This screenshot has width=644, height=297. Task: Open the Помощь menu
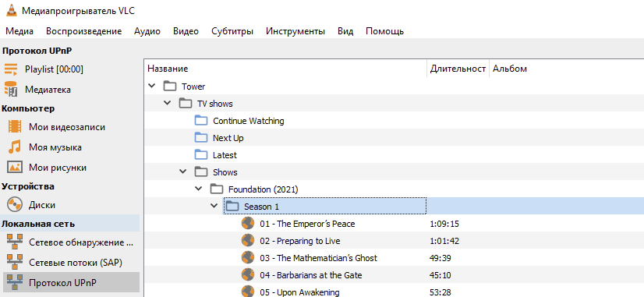click(385, 31)
